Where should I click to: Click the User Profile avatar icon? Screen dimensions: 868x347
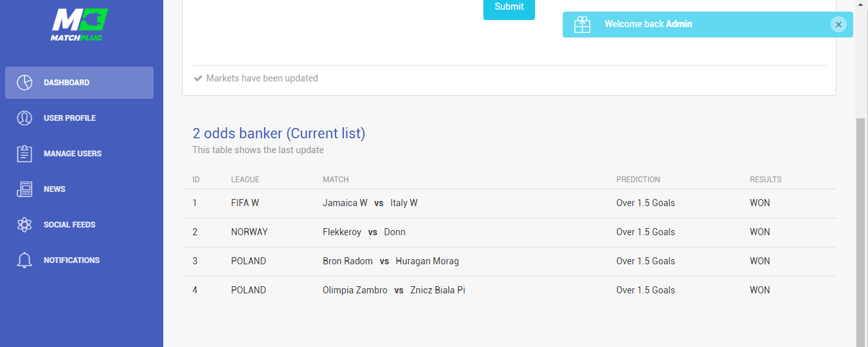[x=25, y=118]
